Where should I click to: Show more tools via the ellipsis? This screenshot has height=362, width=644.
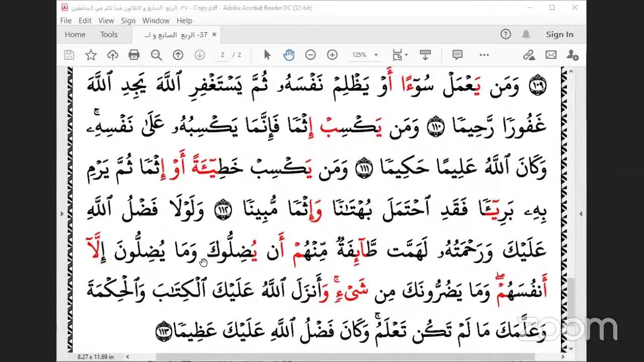tap(484, 55)
